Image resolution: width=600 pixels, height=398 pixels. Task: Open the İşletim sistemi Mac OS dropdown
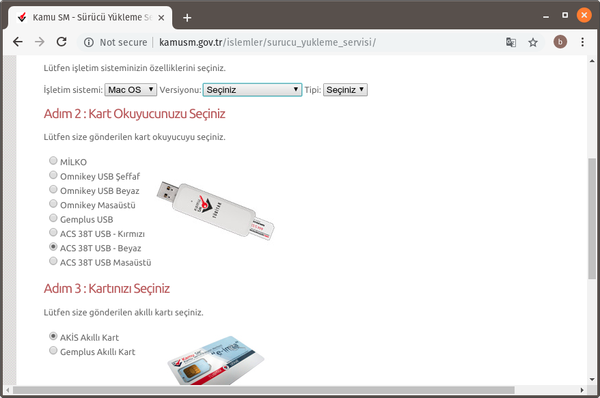130,90
